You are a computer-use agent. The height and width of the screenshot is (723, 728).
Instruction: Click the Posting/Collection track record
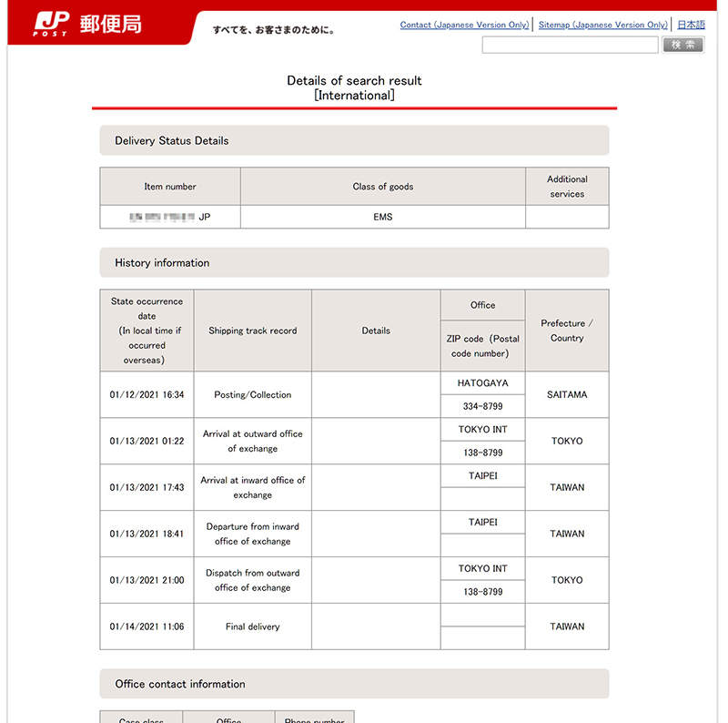(252, 394)
